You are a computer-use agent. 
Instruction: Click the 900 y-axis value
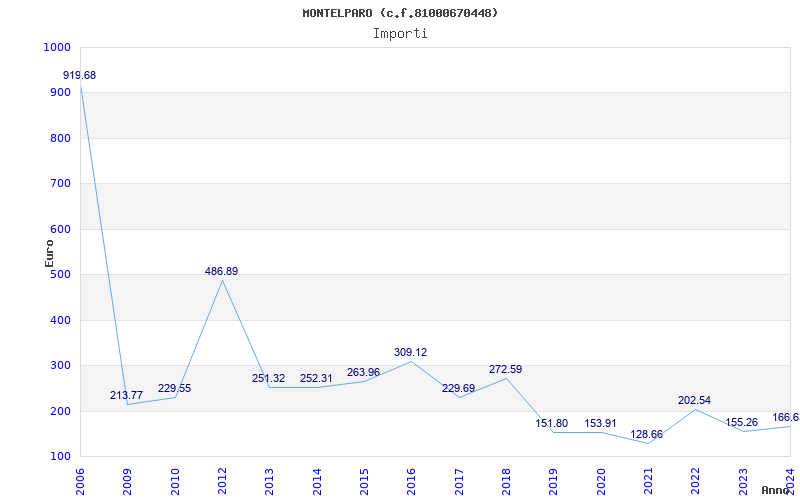click(x=60, y=93)
